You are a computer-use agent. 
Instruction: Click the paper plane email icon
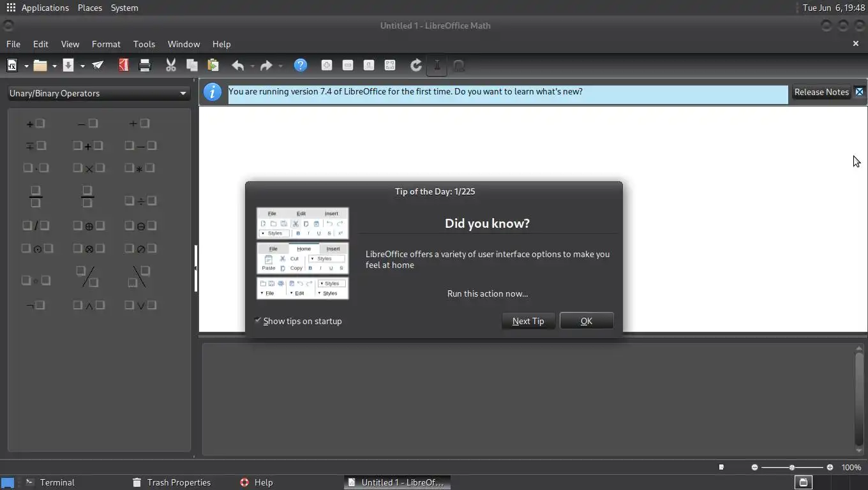(x=98, y=65)
